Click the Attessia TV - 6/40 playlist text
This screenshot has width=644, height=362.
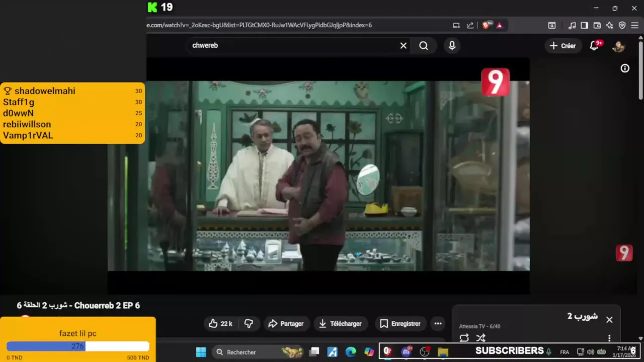(x=479, y=326)
